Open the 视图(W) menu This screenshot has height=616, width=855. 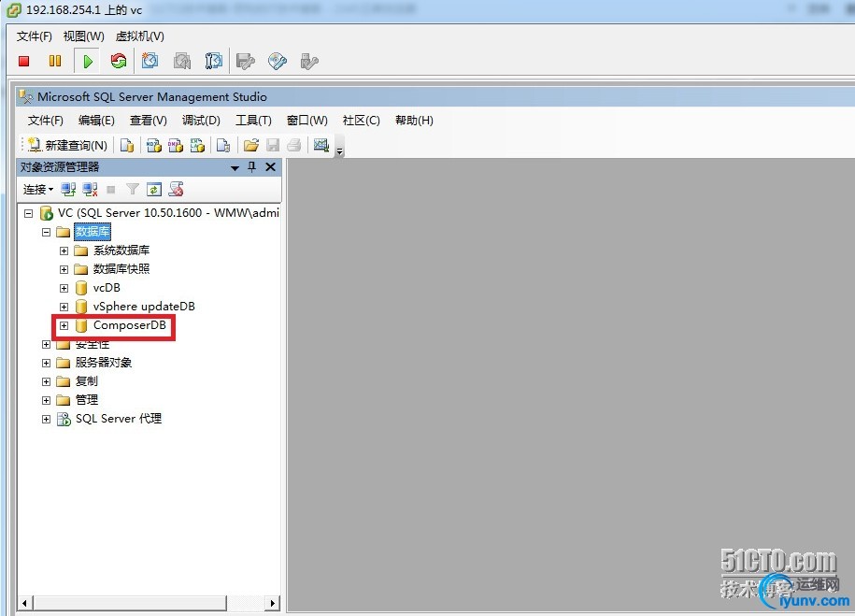click(83, 36)
